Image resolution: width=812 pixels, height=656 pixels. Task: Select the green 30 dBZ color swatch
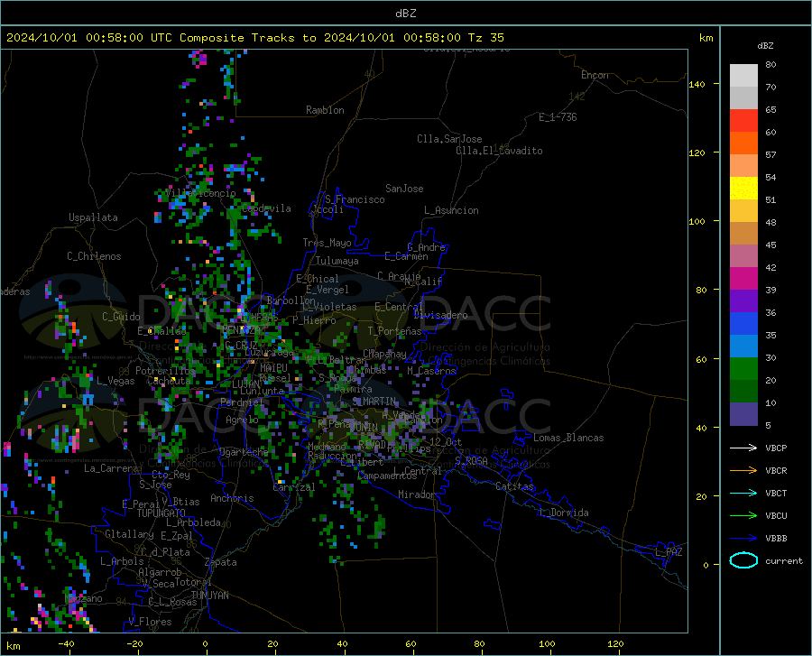point(743,369)
